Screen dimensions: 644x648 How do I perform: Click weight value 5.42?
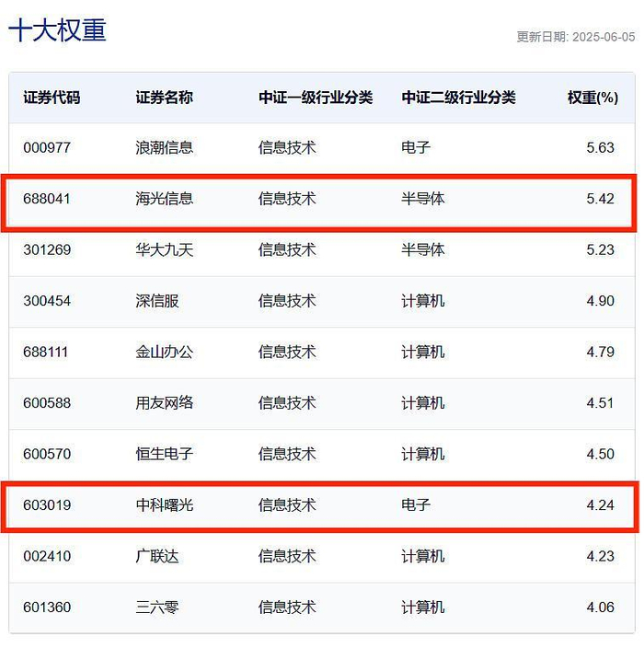coord(600,199)
